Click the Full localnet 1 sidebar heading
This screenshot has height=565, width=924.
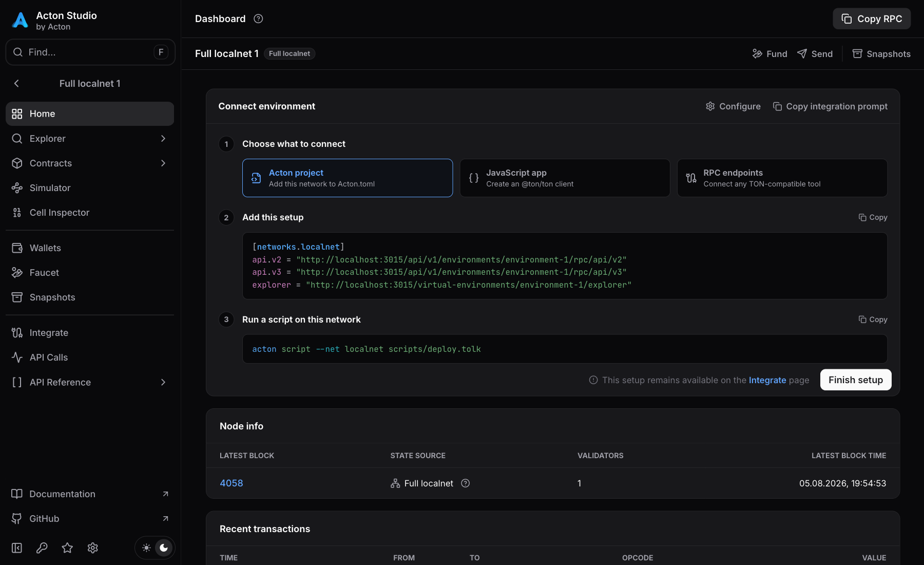tap(90, 83)
